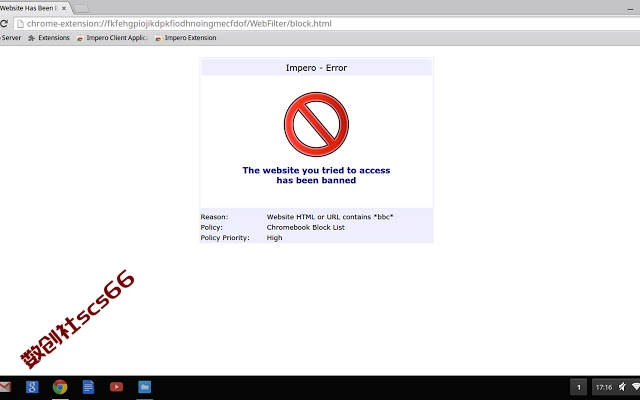Open Google Docs from the shelf

pyautogui.click(x=88, y=387)
